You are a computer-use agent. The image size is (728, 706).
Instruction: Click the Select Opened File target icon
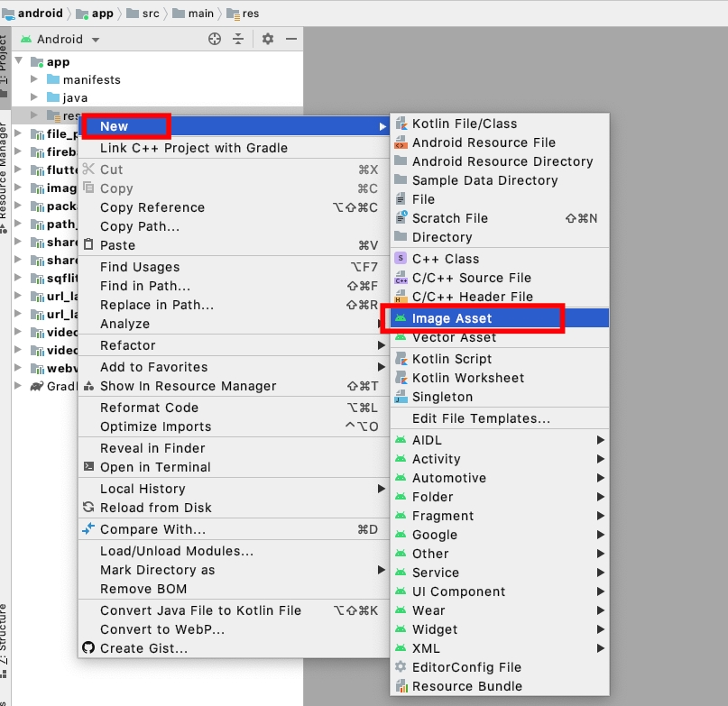click(215, 39)
